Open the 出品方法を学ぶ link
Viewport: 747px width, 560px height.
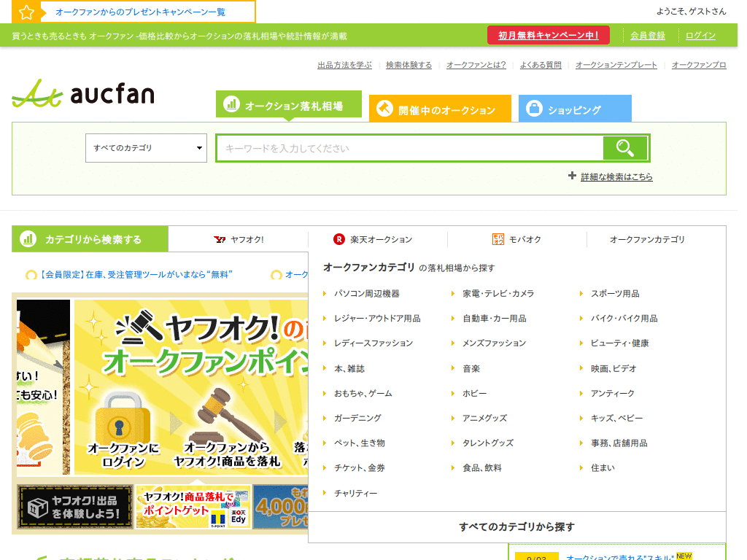pyautogui.click(x=344, y=65)
